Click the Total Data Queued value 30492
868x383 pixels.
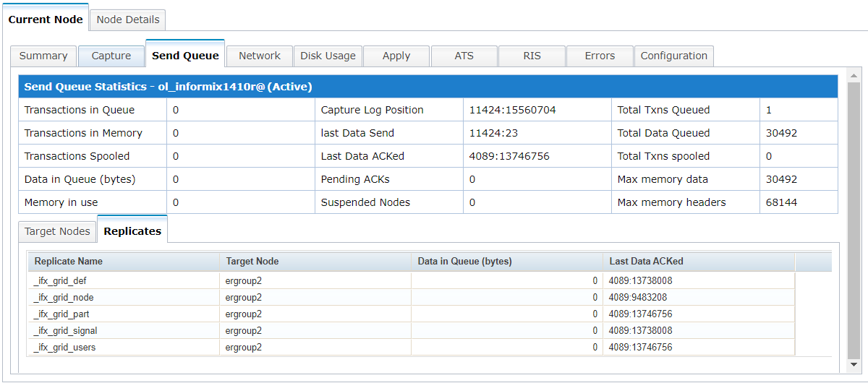coord(781,133)
